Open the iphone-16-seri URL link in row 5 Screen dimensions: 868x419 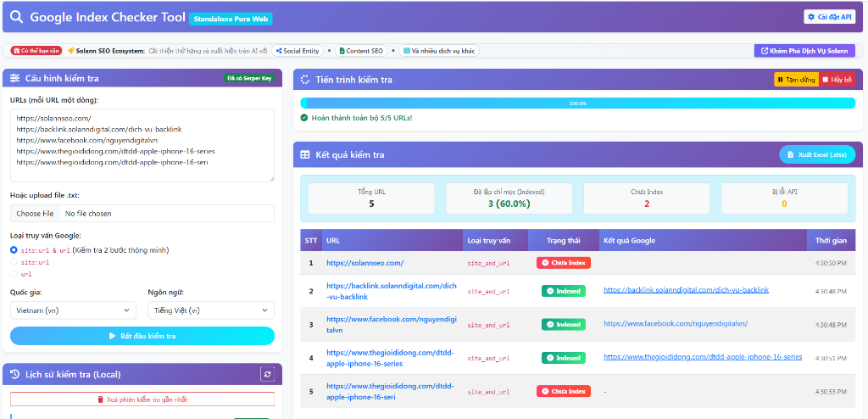[390, 391]
